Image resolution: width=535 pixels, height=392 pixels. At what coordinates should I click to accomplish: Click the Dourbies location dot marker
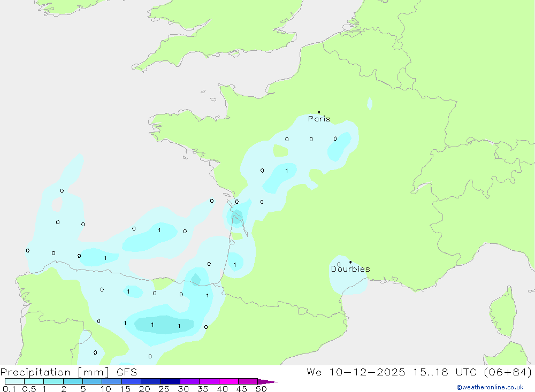(350, 262)
